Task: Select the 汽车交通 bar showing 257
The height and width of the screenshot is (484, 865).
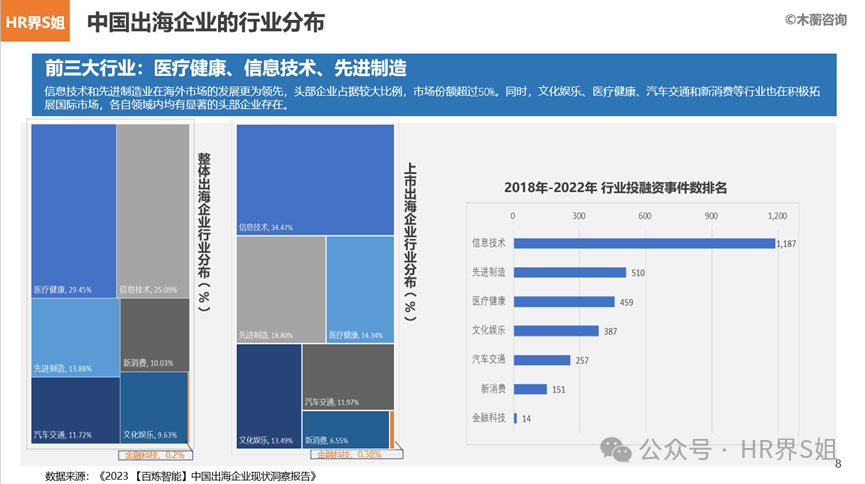Action: (541, 360)
